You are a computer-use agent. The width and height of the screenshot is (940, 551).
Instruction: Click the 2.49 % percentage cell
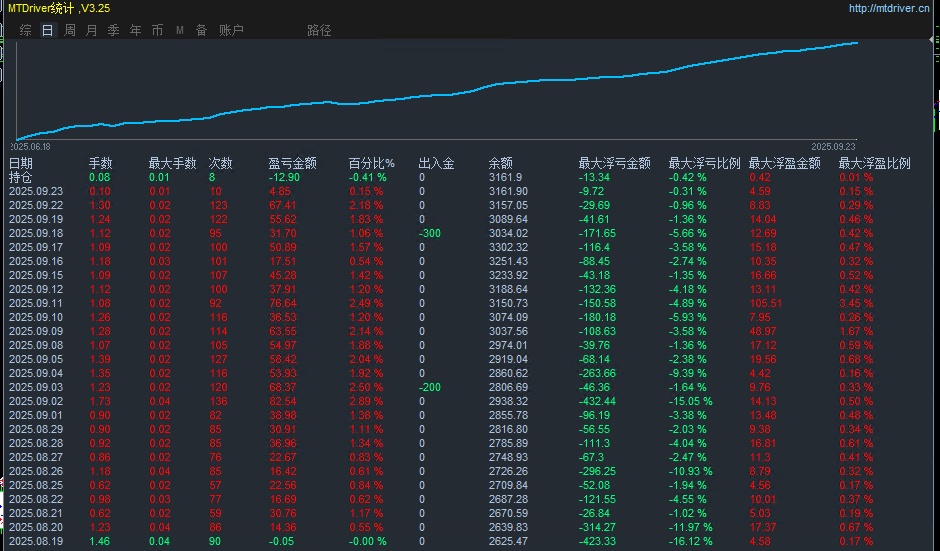pos(366,303)
